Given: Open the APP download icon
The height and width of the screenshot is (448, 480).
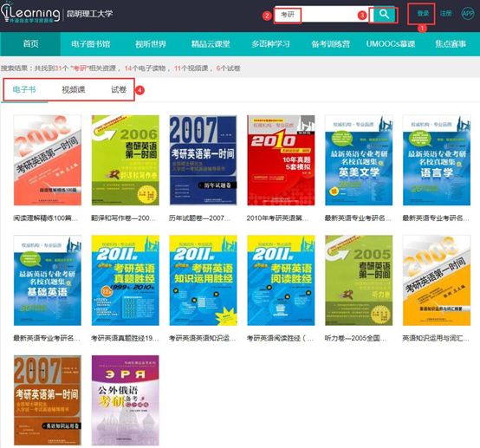Looking at the screenshot, I should tap(468, 14).
